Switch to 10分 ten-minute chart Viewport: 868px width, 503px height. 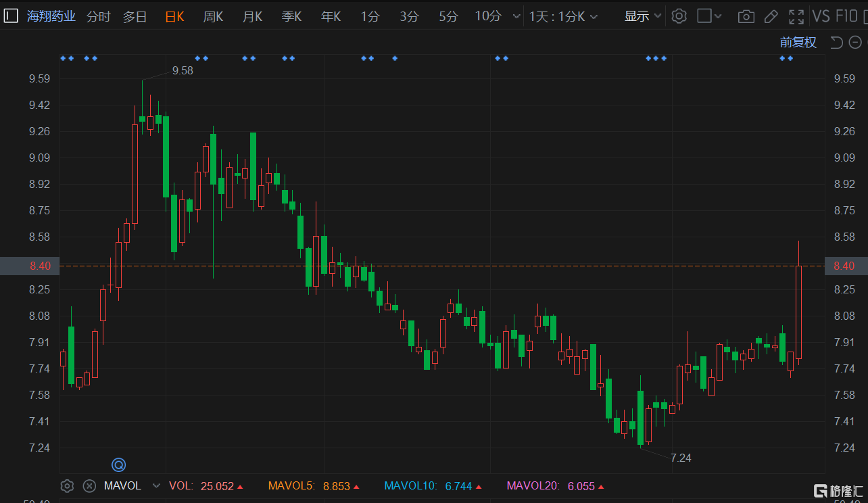[x=488, y=16]
